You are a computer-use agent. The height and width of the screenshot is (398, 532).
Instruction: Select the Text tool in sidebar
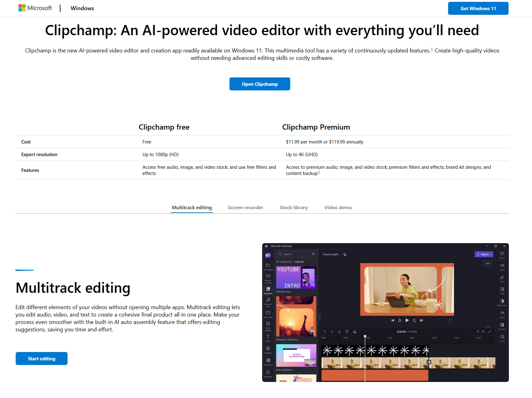click(268, 338)
